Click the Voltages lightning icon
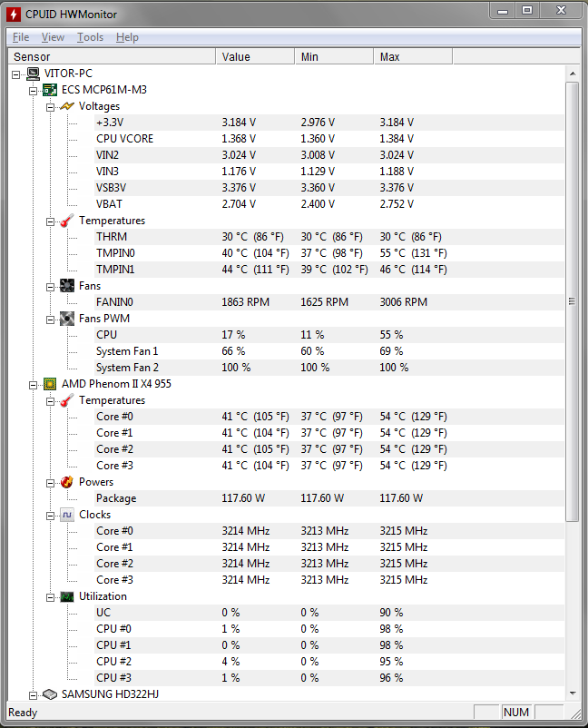This screenshot has height=728, width=588. coord(67,106)
